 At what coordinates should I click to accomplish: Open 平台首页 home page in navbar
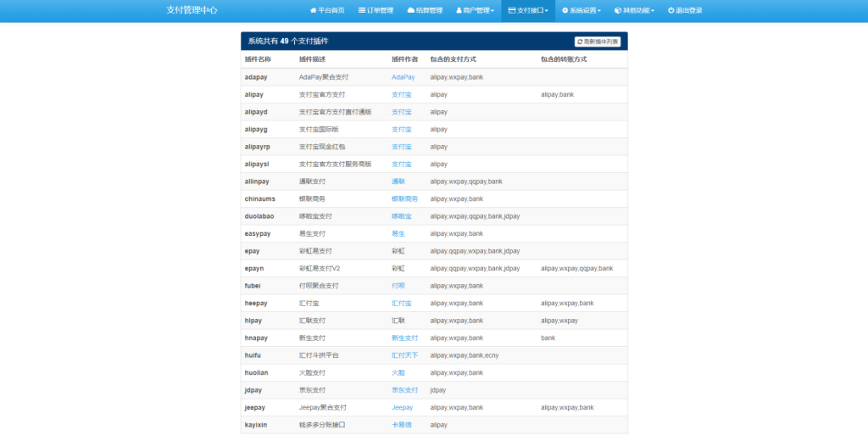(x=327, y=10)
